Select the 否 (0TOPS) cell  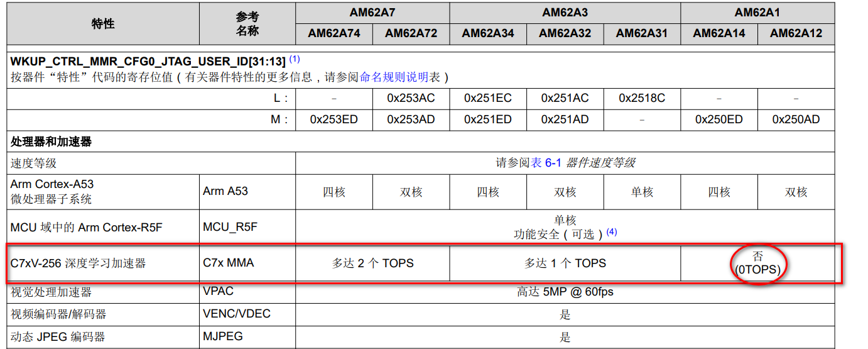(757, 263)
